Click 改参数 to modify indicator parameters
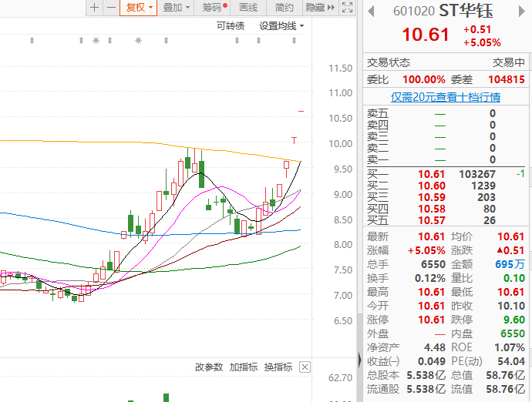 [208, 367]
